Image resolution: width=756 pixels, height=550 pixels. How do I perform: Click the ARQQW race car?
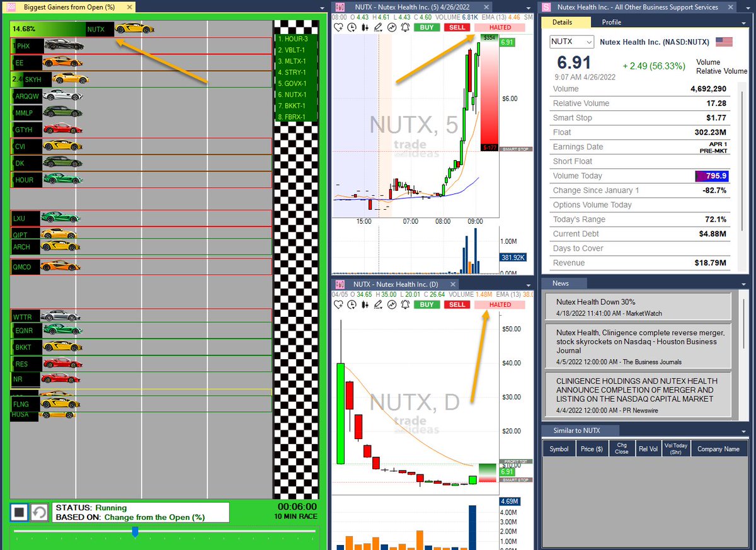click(x=64, y=96)
